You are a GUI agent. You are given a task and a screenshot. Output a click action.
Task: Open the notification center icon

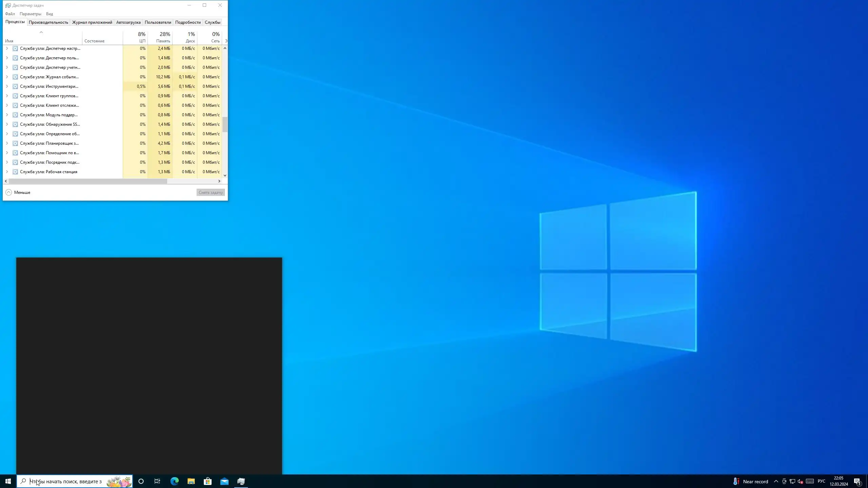pos(857,481)
